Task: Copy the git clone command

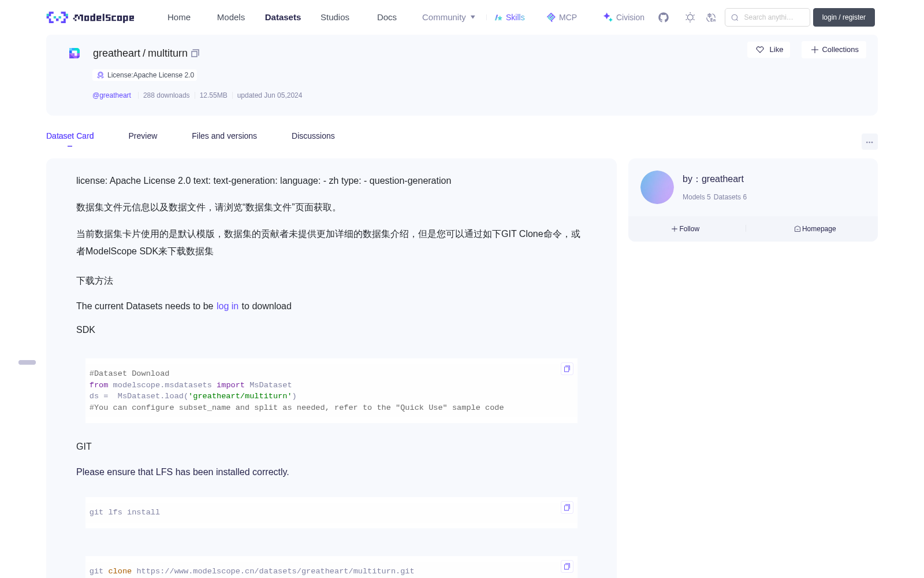Action: tap(567, 566)
